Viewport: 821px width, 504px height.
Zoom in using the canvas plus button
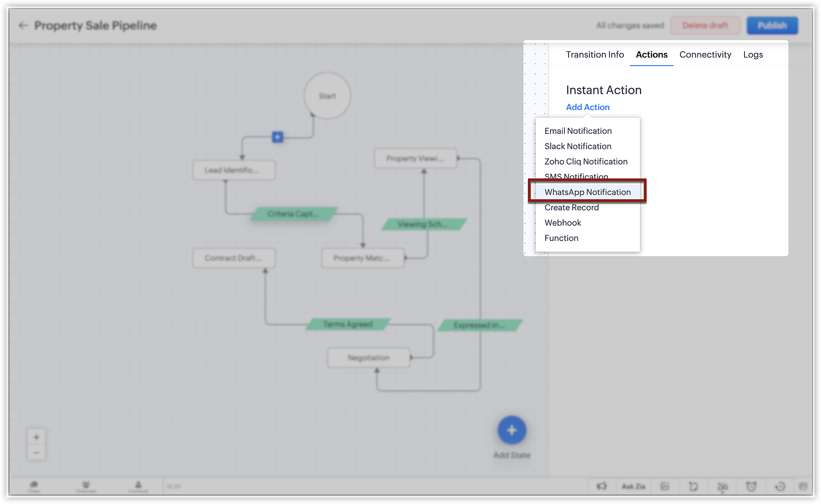pos(36,437)
